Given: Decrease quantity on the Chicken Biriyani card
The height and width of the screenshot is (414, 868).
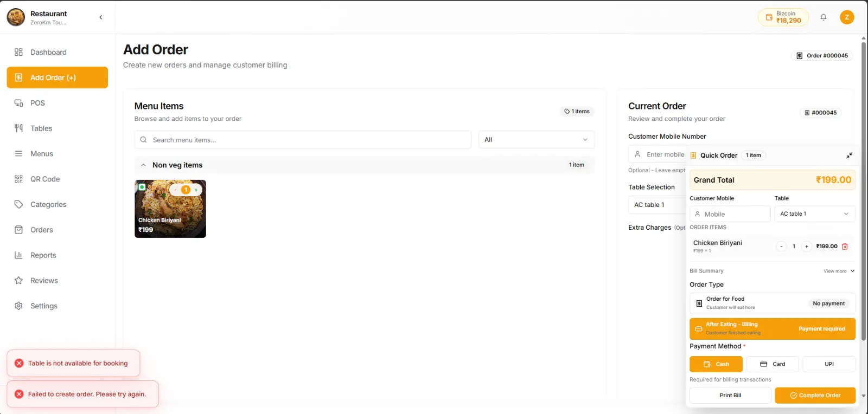Looking at the screenshot, I should pos(175,190).
